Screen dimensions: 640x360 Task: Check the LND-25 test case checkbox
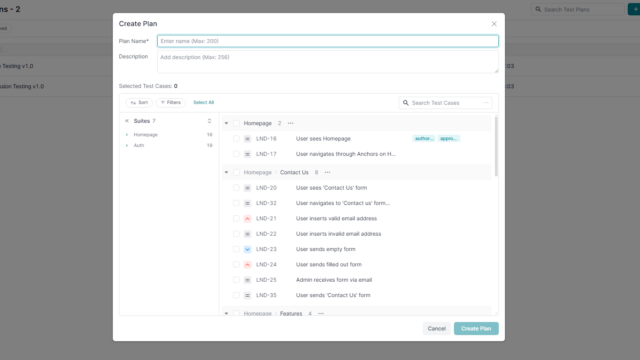(236, 280)
